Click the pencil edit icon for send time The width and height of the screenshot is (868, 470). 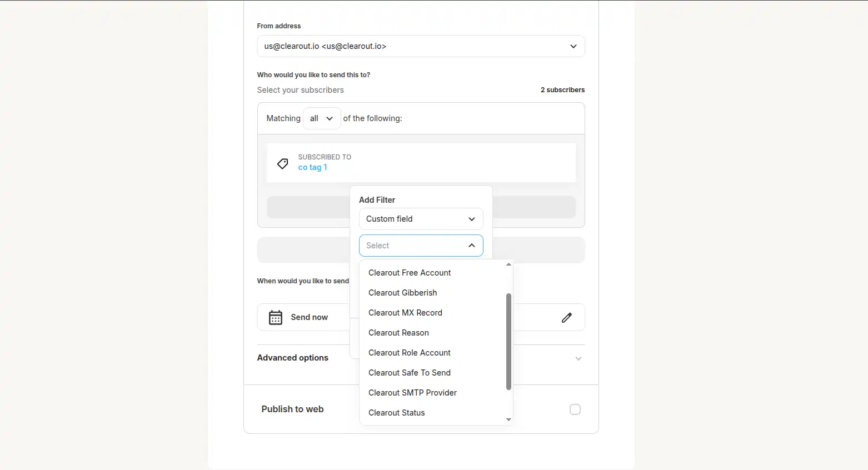tap(566, 317)
